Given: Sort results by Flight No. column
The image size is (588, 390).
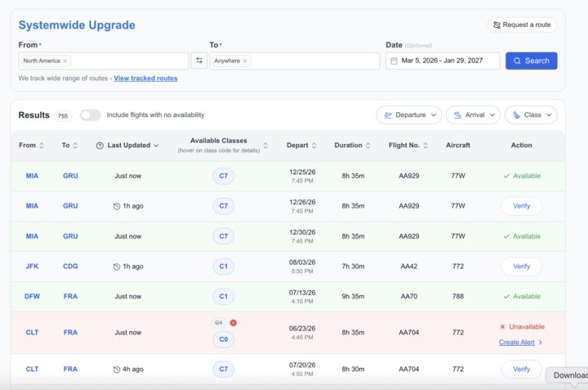Looking at the screenshot, I should (x=415, y=146).
